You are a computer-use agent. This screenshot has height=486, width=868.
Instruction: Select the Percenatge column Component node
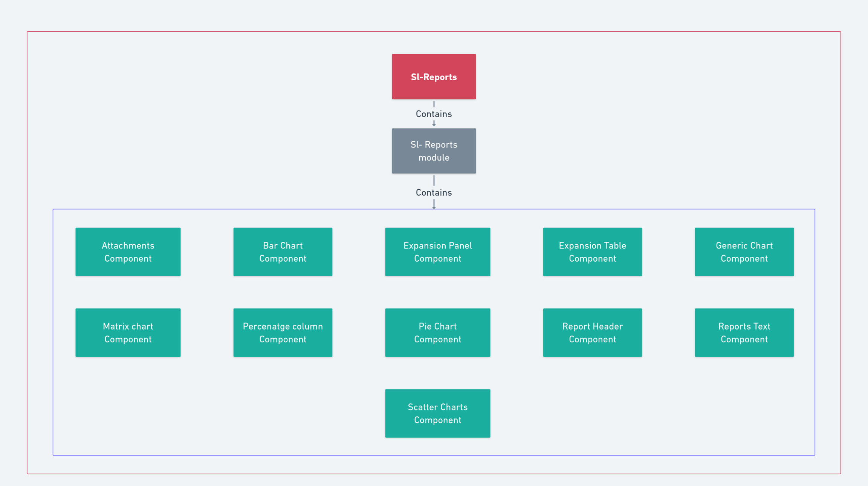pyautogui.click(x=283, y=333)
